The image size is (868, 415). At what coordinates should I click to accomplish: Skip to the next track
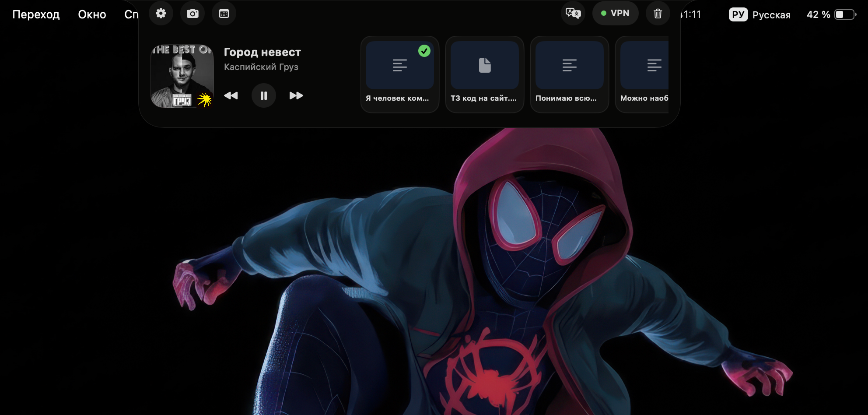[x=296, y=95]
